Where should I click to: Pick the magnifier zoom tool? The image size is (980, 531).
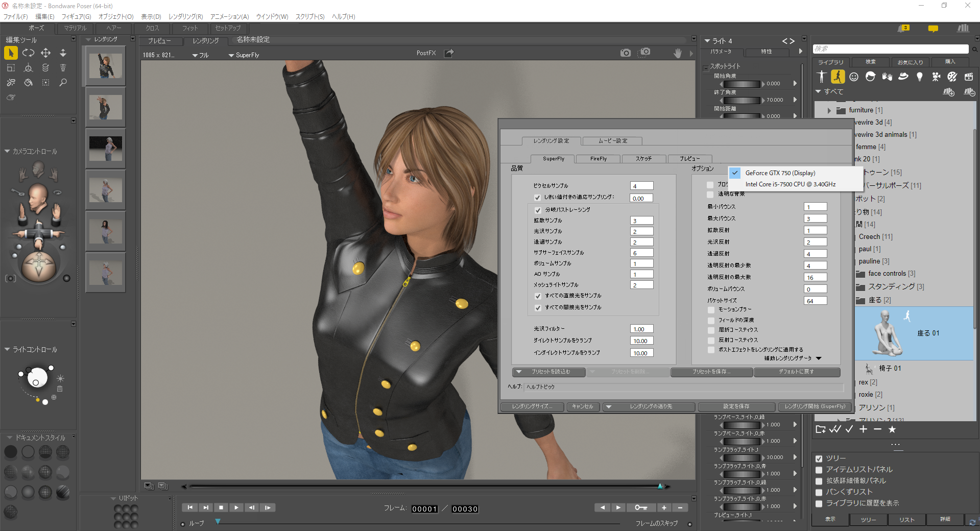coord(63,82)
